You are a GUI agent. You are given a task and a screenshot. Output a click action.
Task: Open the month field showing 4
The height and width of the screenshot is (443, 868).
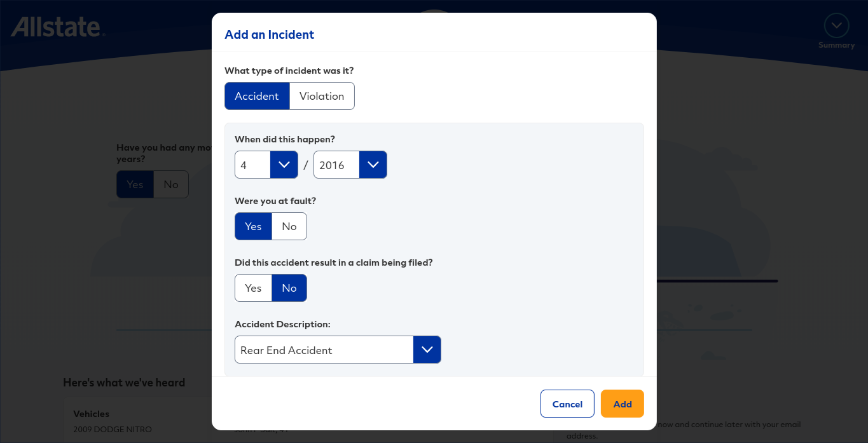(x=252, y=165)
